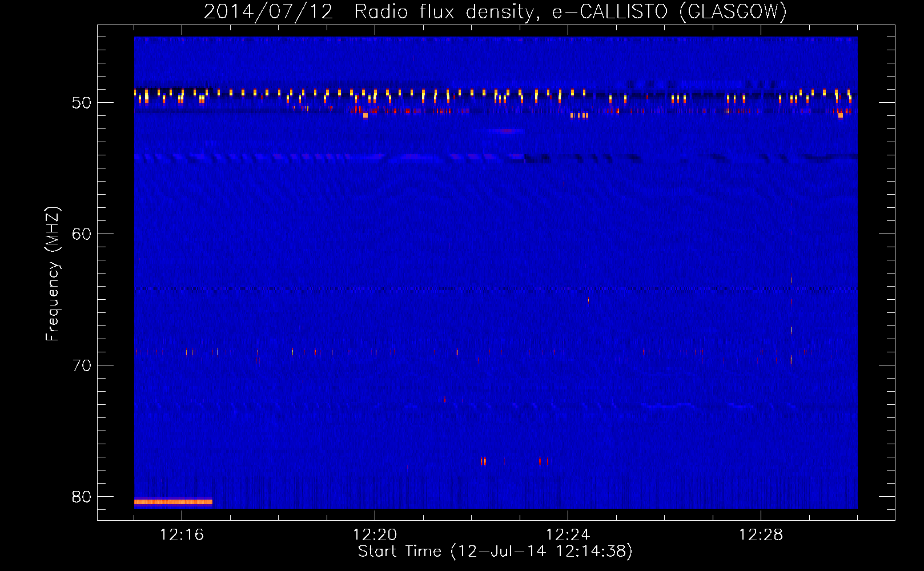
Task: Click the 70 MHz frequency tick label
Action: click(x=82, y=365)
